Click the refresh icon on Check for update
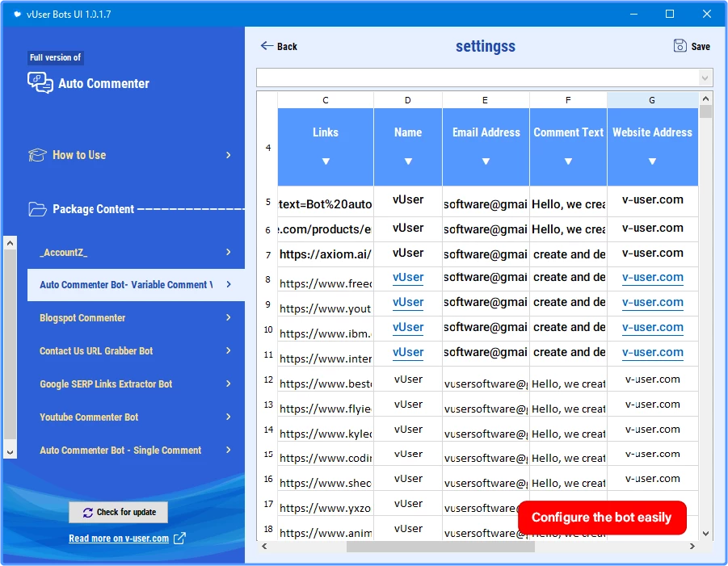The image size is (728, 566). 88,512
